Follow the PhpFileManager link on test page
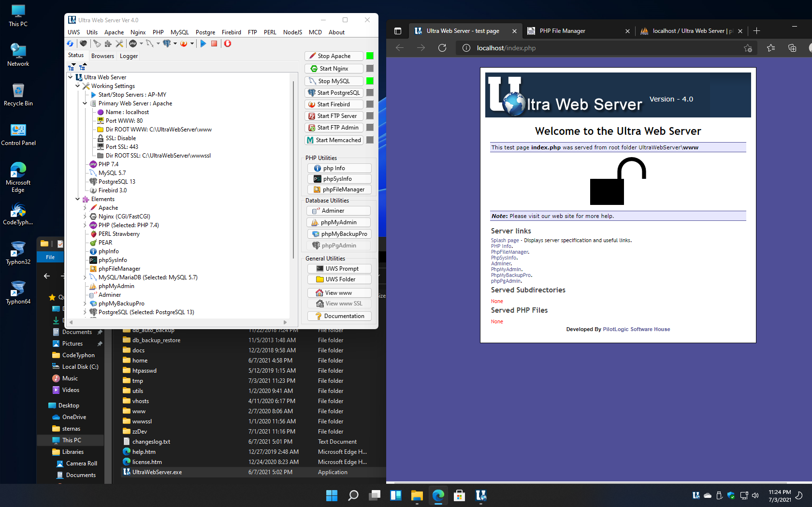The width and height of the screenshot is (812, 507). (x=509, y=252)
